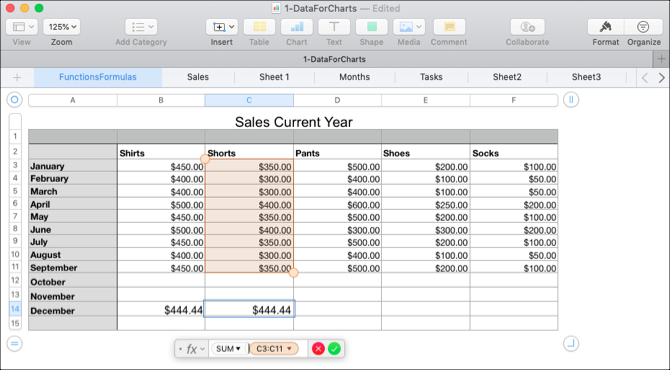The width and height of the screenshot is (670, 370).
Task: Select column A header
Action: [73, 100]
